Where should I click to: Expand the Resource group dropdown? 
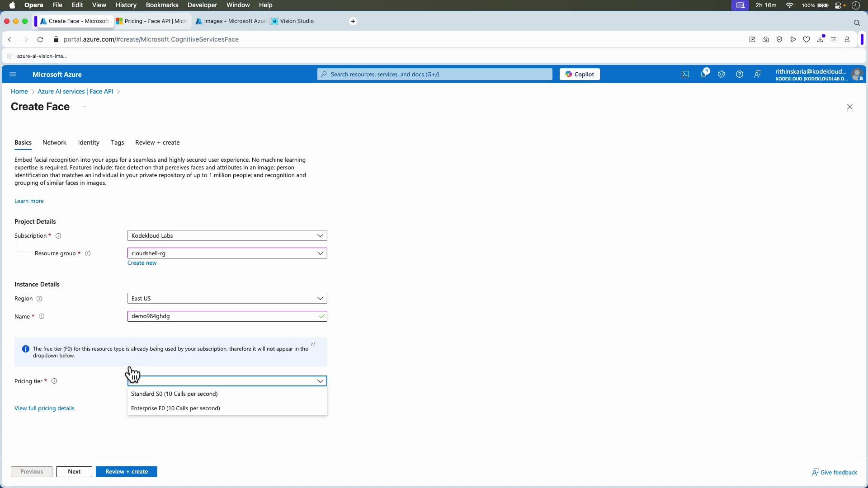click(x=227, y=253)
